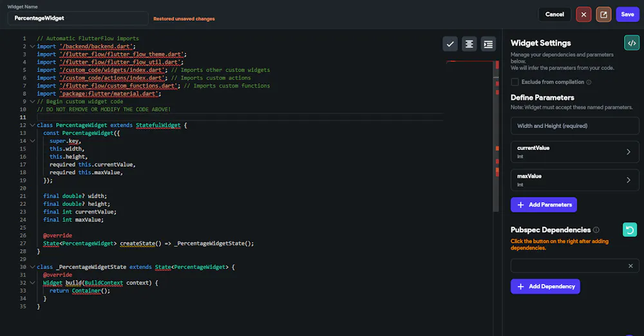
Task: Click the 'Restored unsaved changes' notice
Action: [x=184, y=19]
